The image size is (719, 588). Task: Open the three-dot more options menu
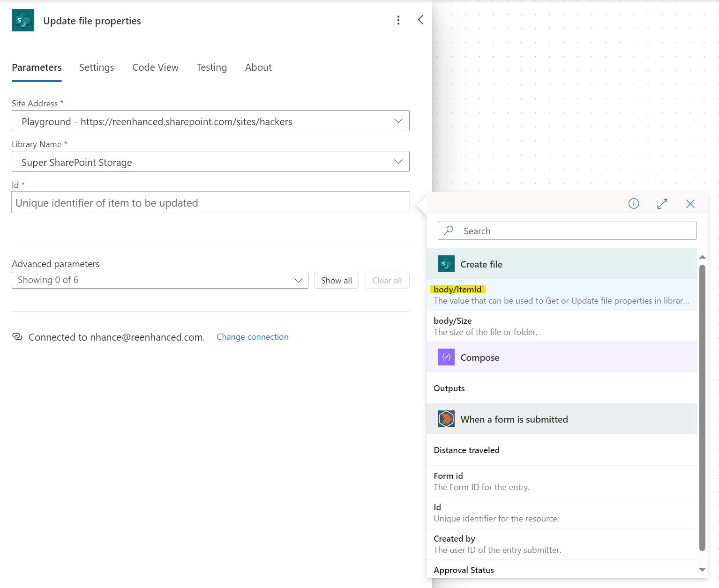(398, 20)
